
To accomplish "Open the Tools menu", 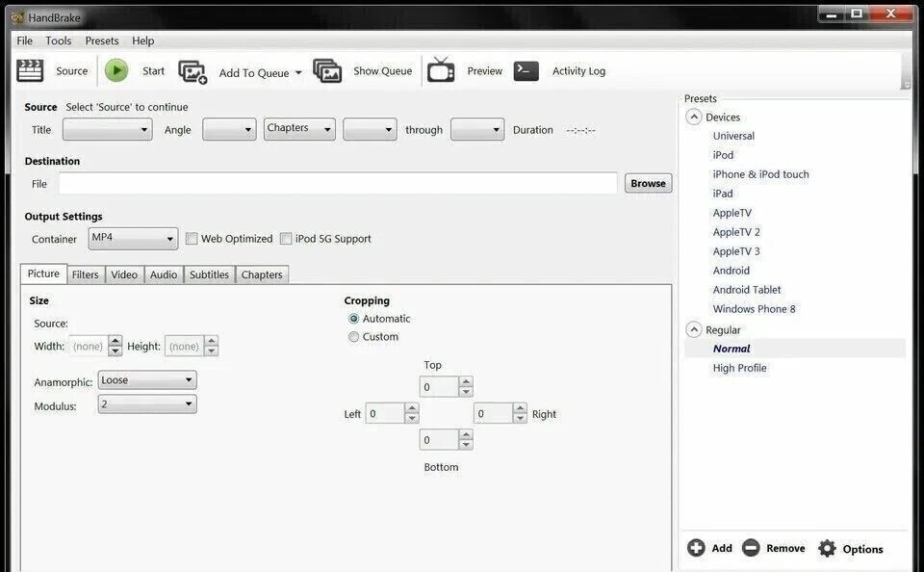I will coord(58,40).
